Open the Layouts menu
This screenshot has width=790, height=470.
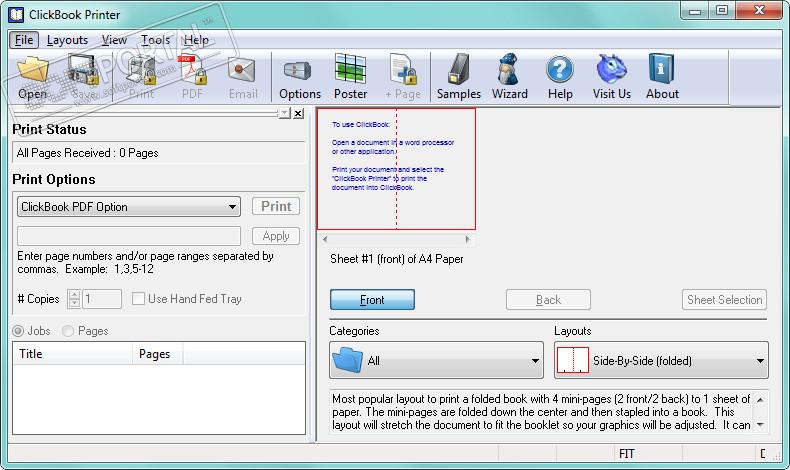[67, 40]
